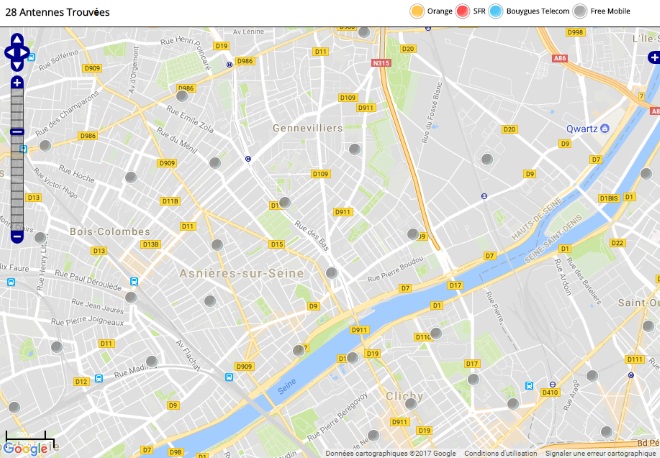Select the antenna marker below the D17 label

(x=474, y=379)
